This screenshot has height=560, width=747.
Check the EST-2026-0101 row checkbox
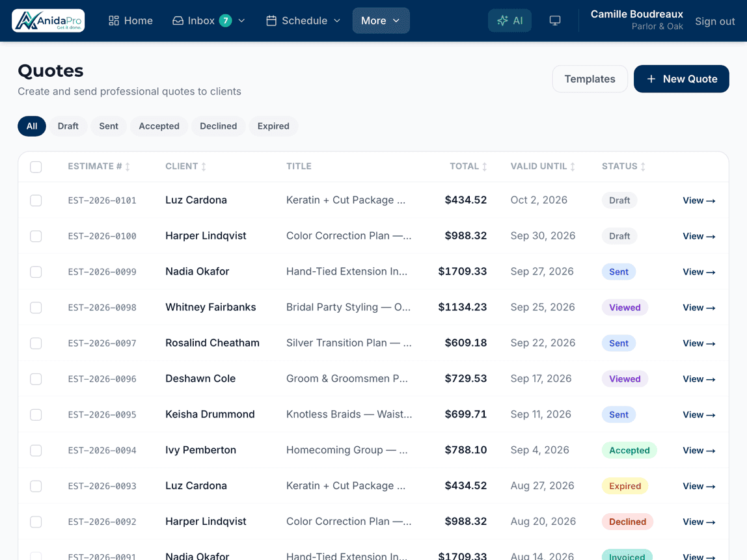(x=36, y=200)
